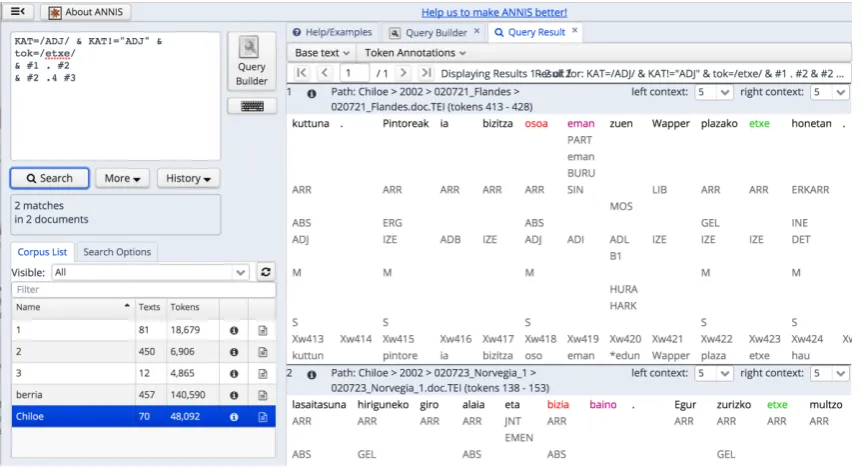Viewport: 861px width, 472px height.
Task: Close the Query Result tab
Action: (x=574, y=30)
